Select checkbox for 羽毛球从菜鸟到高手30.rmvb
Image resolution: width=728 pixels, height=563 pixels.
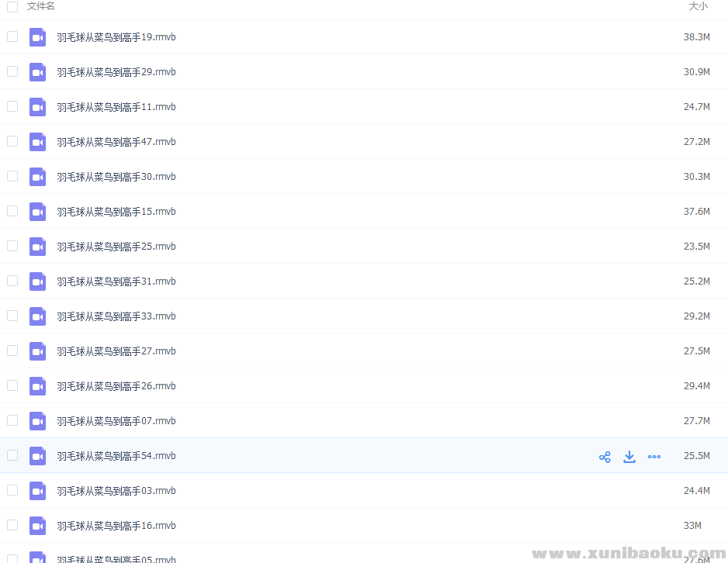pyautogui.click(x=12, y=176)
